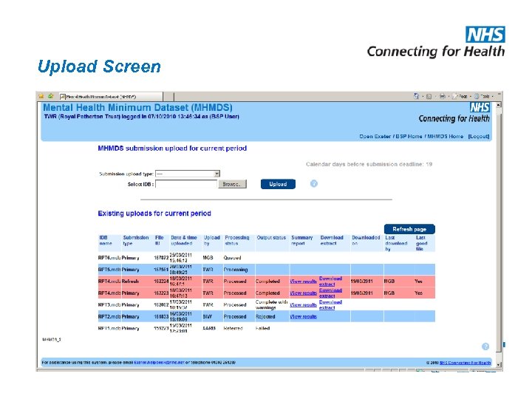Click the Rejected output status cell
Image resolution: width=532 pixels, height=399 pixels.
coord(265,316)
